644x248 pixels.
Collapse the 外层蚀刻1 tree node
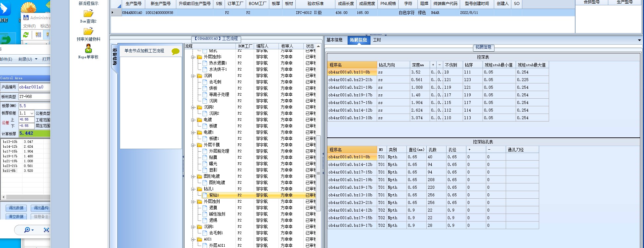click(x=193, y=57)
